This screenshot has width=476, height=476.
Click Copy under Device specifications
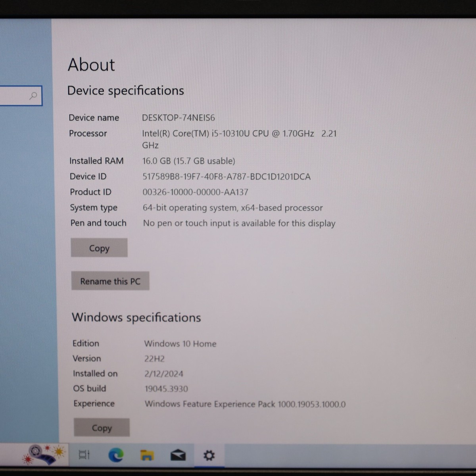point(99,248)
